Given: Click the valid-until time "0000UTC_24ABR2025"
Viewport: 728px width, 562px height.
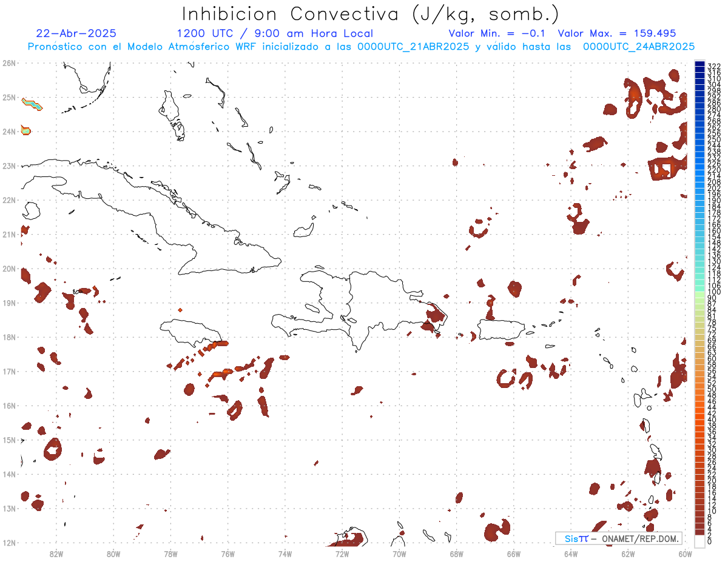Looking at the screenshot, I should [x=639, y=47].
